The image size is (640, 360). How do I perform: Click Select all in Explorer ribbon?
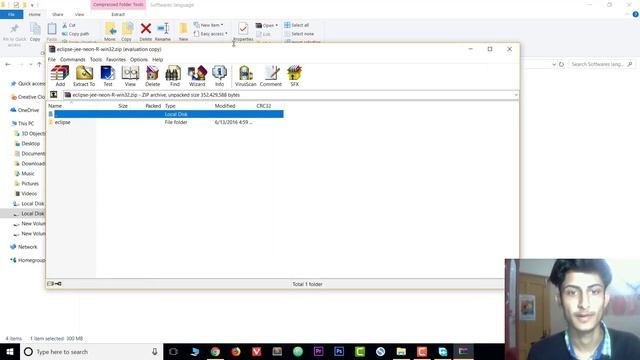[x=297, y=25]
